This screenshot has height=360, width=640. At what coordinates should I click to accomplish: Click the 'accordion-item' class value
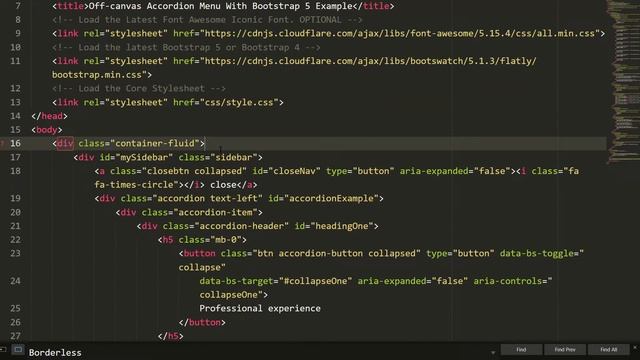coord(216,212)
